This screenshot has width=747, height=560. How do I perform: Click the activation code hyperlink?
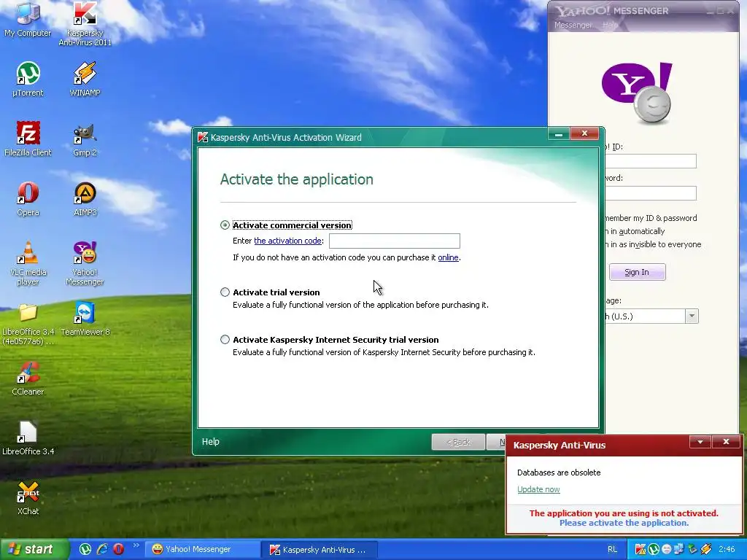click(287, 241)
